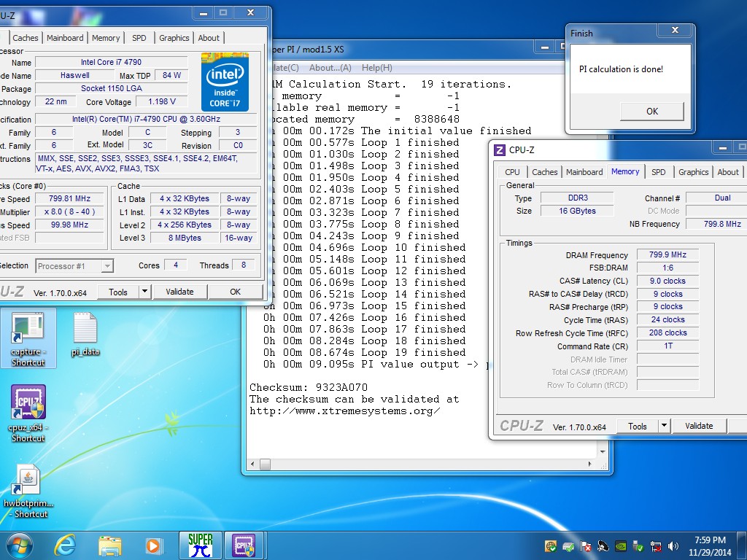Viewport: 747px width, 560px height.
Task: Expand Tools dropdown arrow in CPU window
Action: coord(145,292)
